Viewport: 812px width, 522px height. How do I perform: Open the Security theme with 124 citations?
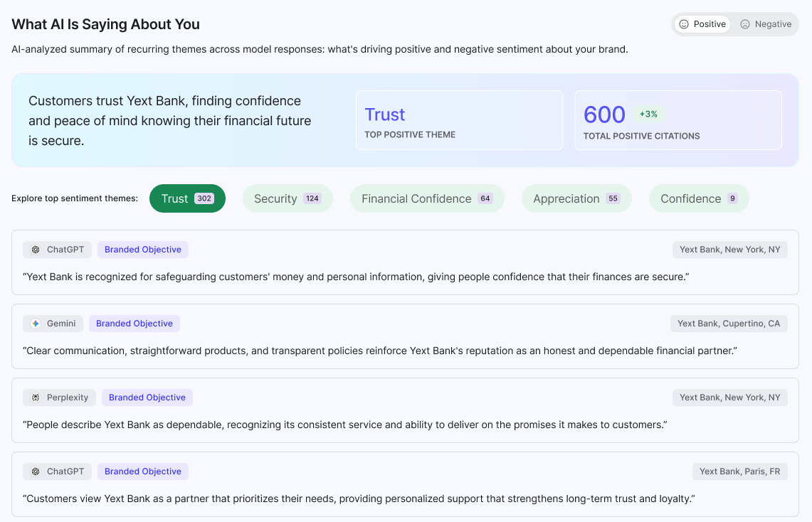pos(288,198)
